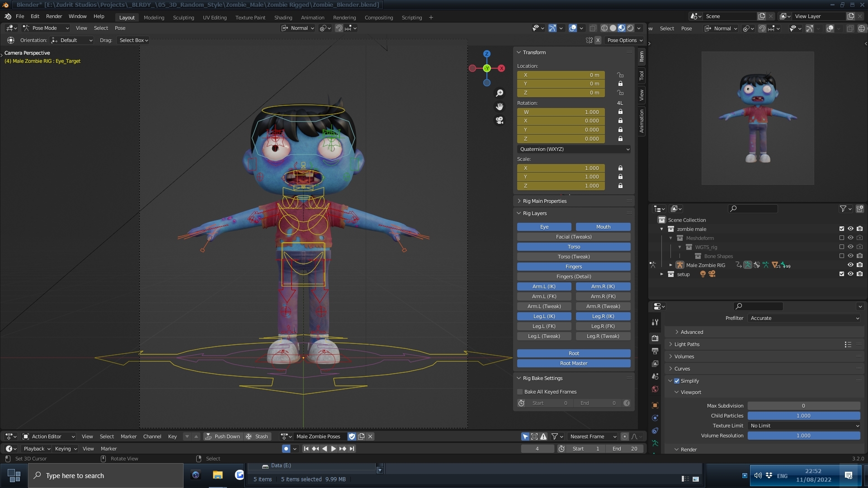This screenshot has height=488, width=868.
Task: Hide Male Zombie RIG in outliner
Action: pyautogui.click(x=850, y=265)
